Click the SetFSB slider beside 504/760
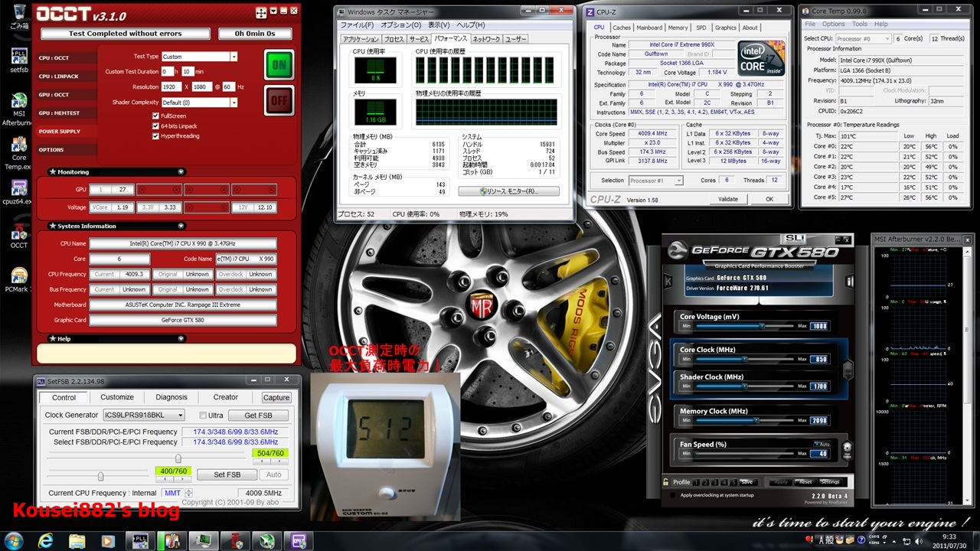This screenshot has width=980, height=551. (x=147, y=458)
